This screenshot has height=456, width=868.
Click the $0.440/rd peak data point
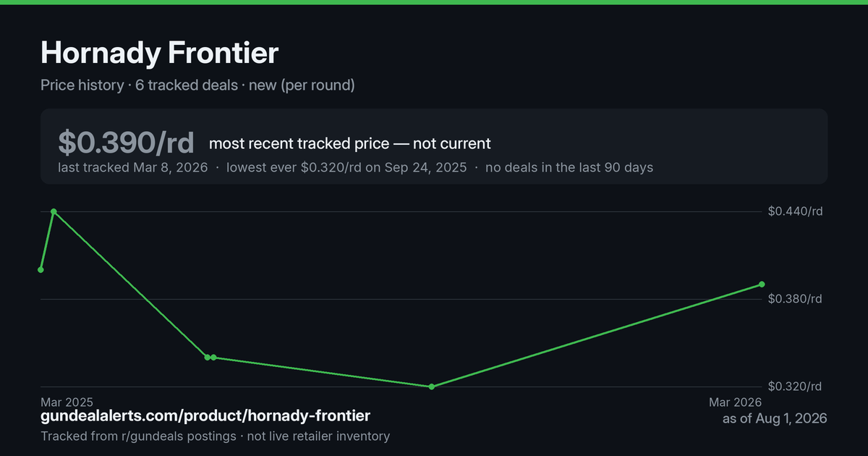pos(54,211)
